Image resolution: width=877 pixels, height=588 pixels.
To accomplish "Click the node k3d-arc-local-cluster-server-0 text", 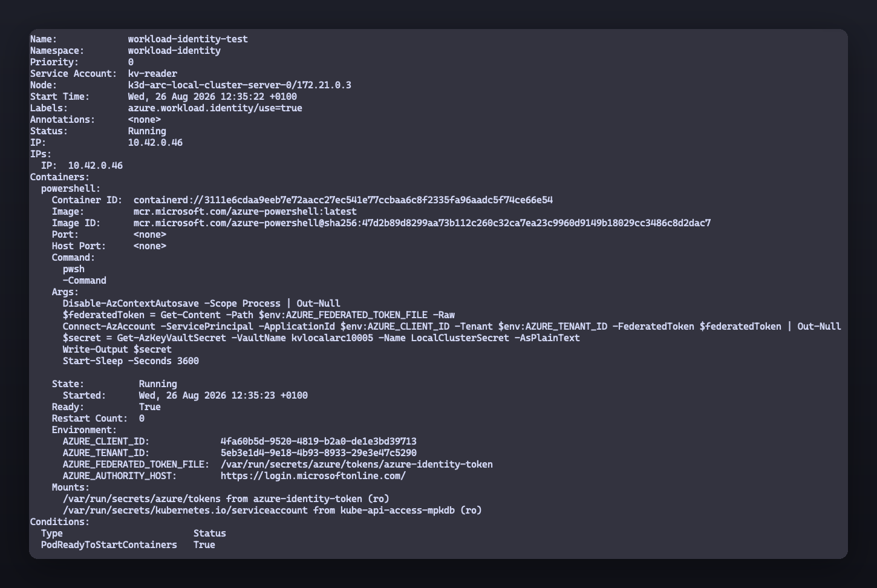I will pos(209,85).
